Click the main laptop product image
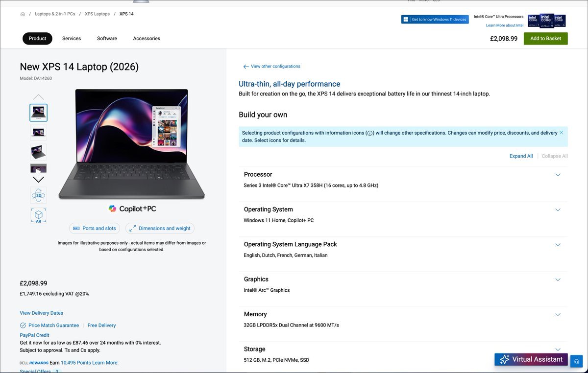 pos(131,144)
